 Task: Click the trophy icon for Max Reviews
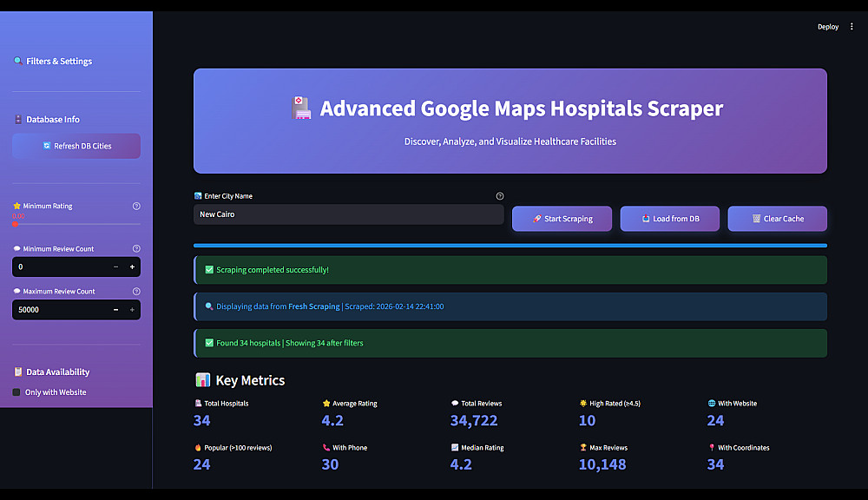pyautogui.click(x=583, y=447)
